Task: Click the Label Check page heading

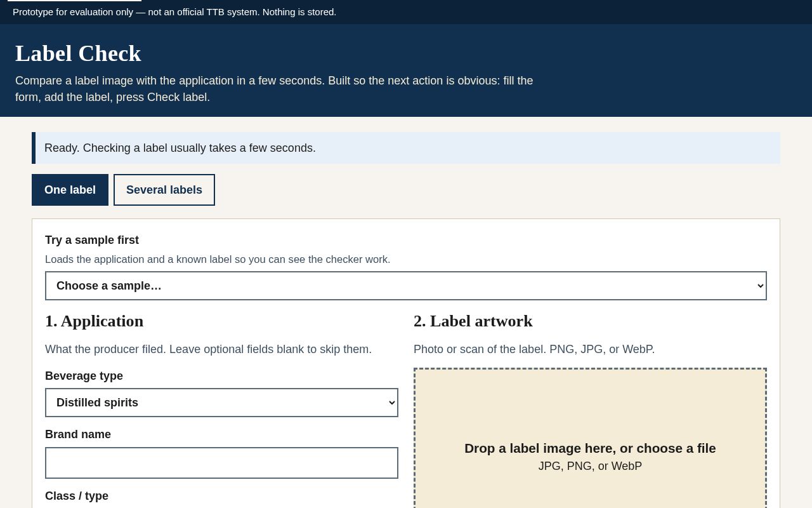Action: click(78, 53)
